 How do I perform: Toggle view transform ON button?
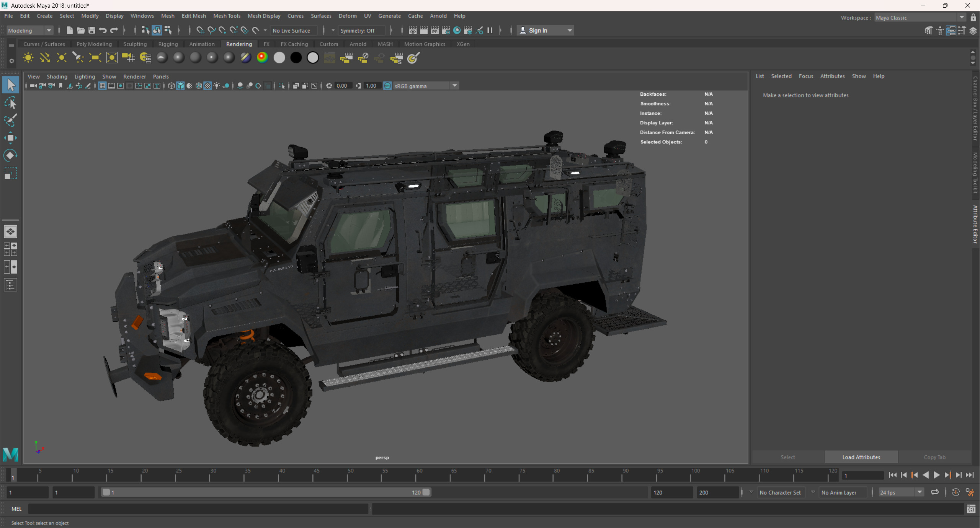point(387,86)
